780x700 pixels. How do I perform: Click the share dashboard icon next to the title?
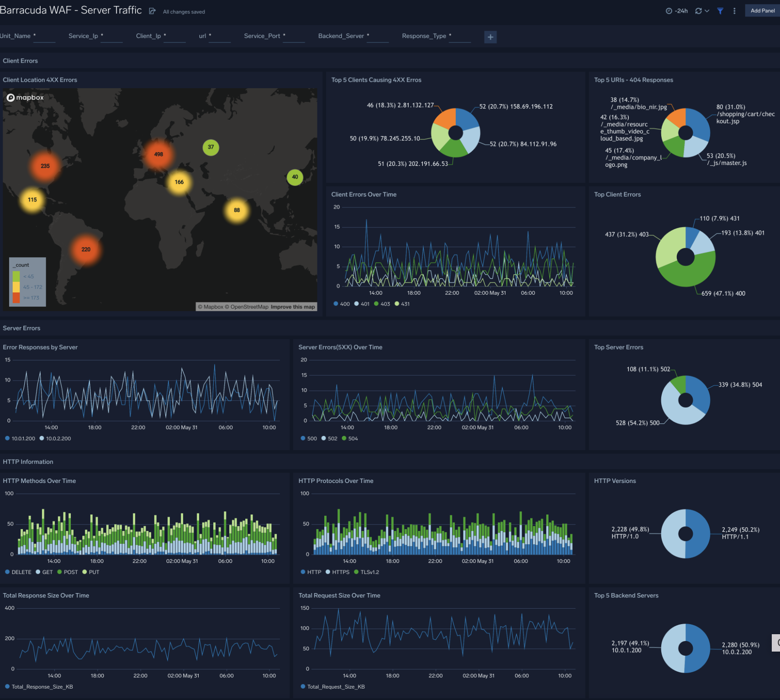[151, 11]
